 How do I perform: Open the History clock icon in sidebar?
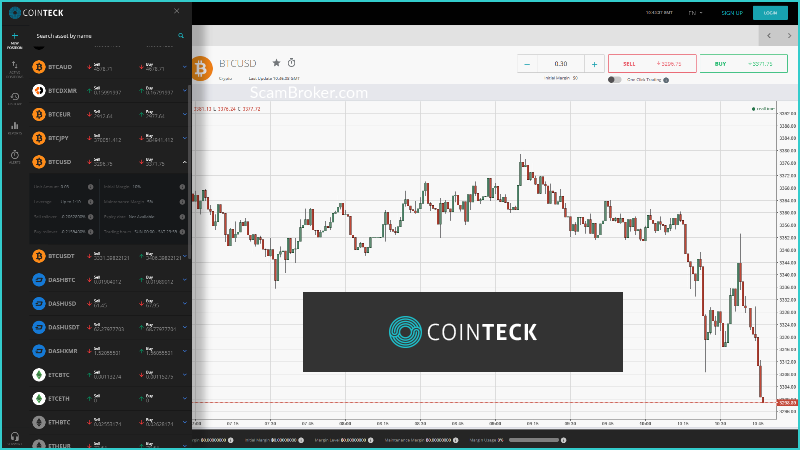point(14,98)
